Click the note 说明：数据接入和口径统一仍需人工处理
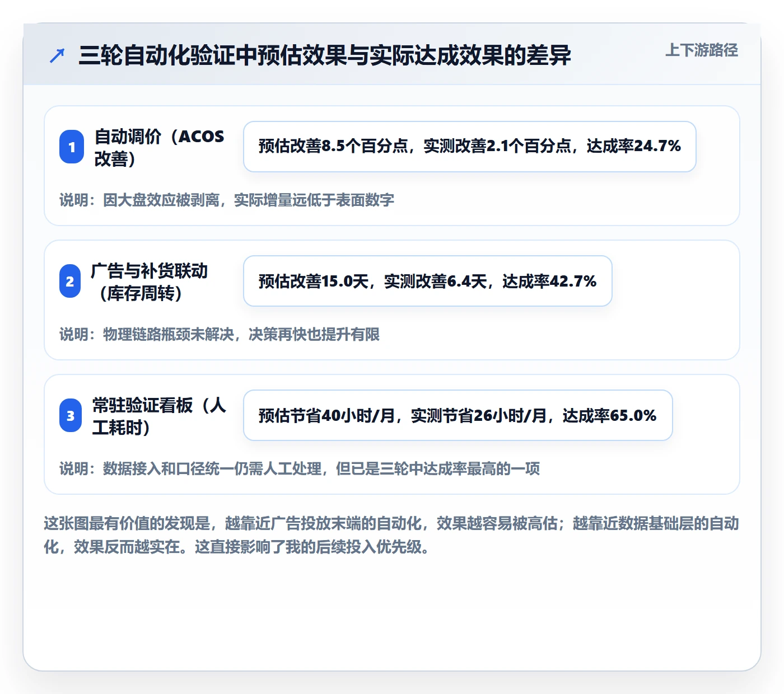This screenshot has height=694, width=784. [300, 468]
